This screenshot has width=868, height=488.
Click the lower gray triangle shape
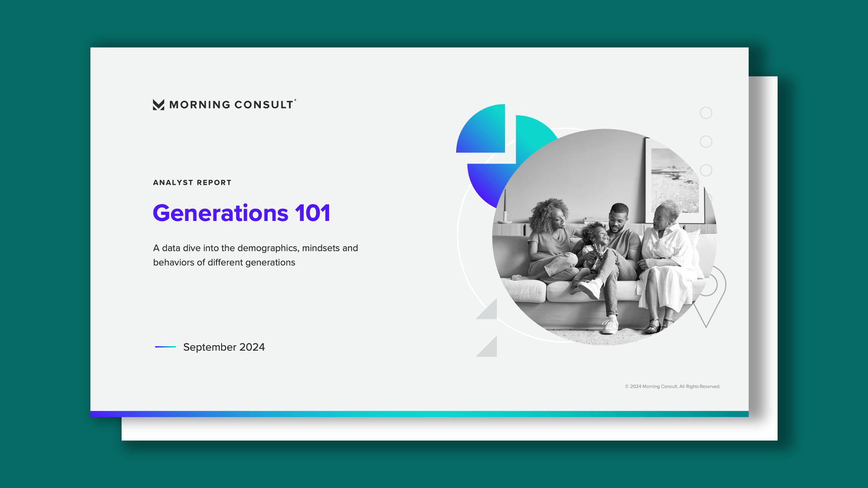(490, 350)
